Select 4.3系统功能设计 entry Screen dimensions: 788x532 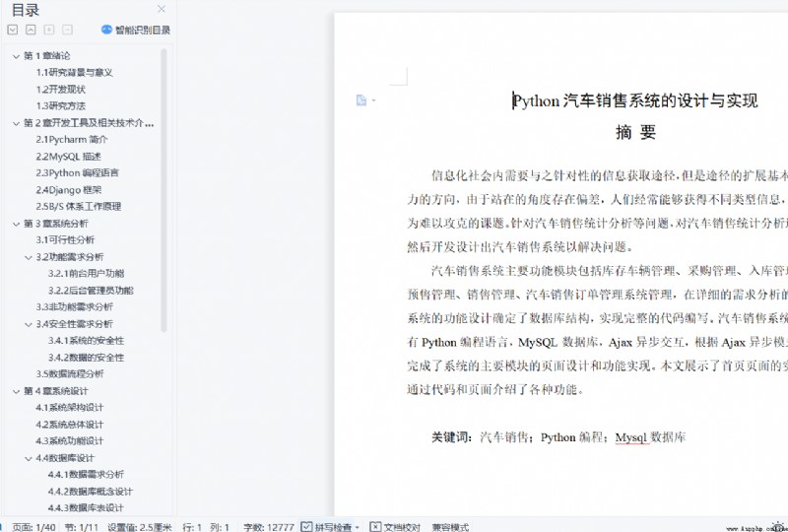click(x=70, y=441)
